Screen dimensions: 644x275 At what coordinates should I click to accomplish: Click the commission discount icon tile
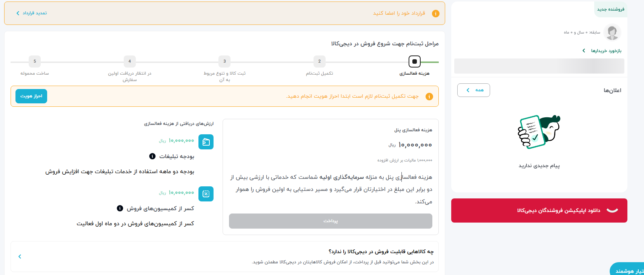206,194
